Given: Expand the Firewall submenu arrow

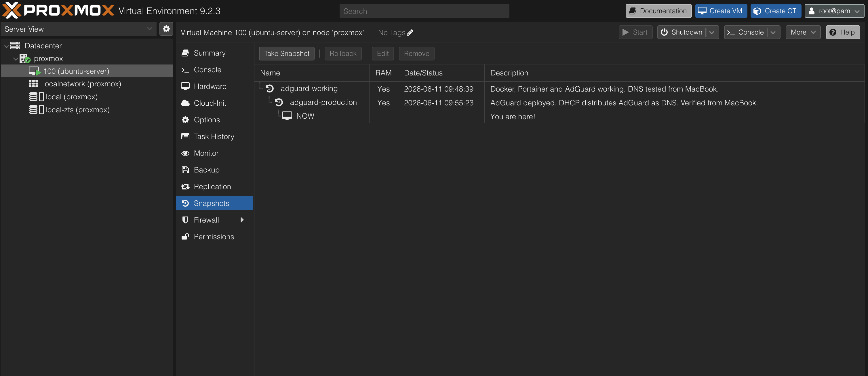Looking at the screenshot, I should 242,220.
